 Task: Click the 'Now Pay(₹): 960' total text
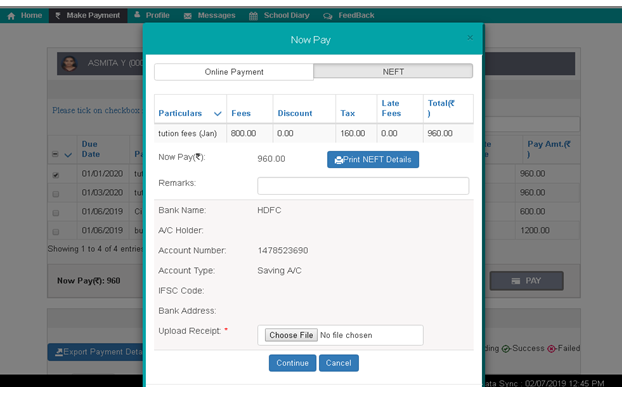click(x=88, y=281)
